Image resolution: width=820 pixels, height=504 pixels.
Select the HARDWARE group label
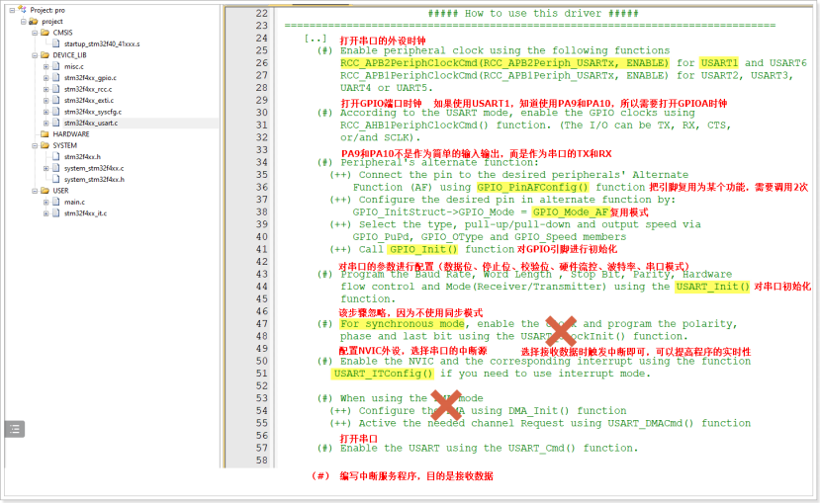click(x=70, y=134)
